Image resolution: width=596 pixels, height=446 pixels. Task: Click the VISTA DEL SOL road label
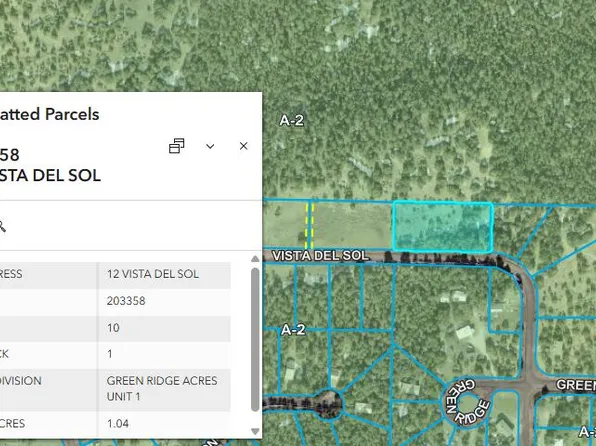pos(320,256)
